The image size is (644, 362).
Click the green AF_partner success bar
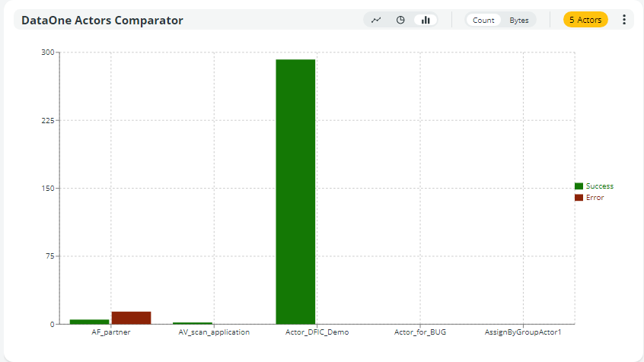pyautogui.click(x=89, y=322)
